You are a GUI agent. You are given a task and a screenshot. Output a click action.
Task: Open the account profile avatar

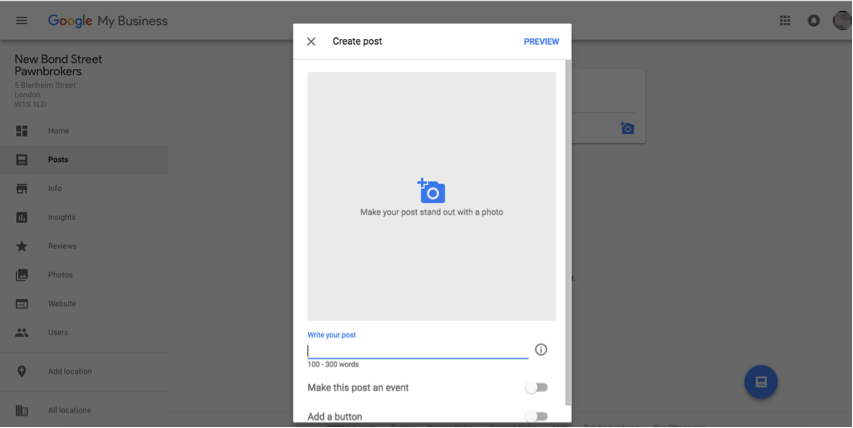pos(842,21)
